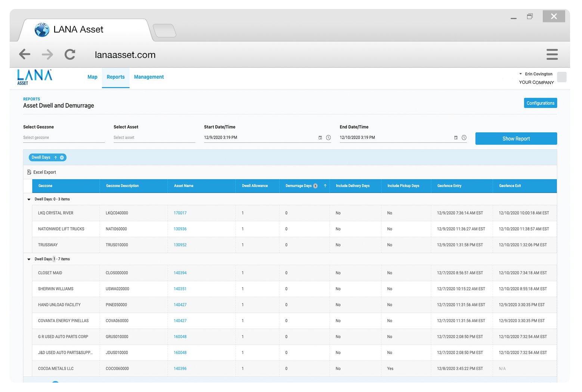Image resolution: width=582 pixels, height=392 pixels.
Task: Open a new browser tab
Action: click(164, 31)
